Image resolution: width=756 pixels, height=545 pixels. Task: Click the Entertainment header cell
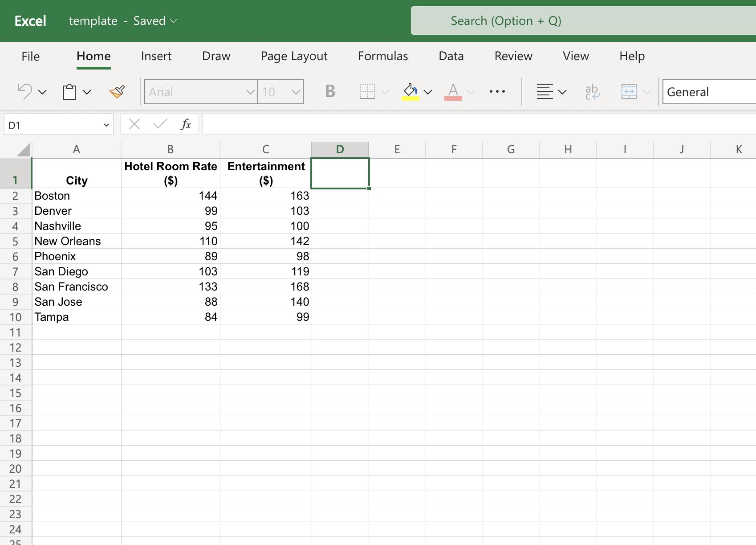[266, 173]
